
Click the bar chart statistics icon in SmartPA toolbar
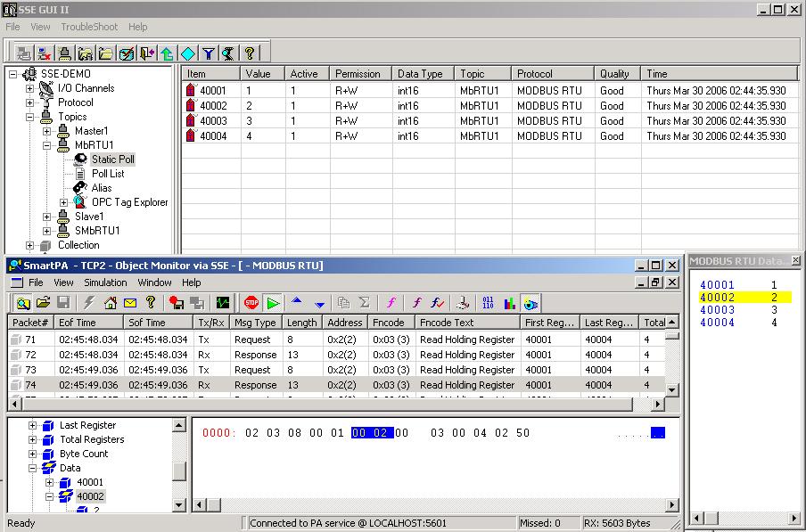click(509, 303)
